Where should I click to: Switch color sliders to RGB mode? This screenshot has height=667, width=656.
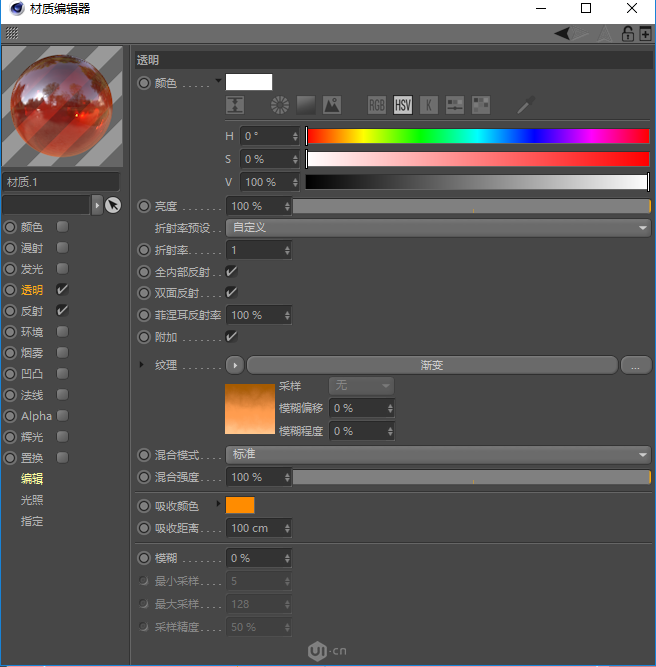pos(377,105)
